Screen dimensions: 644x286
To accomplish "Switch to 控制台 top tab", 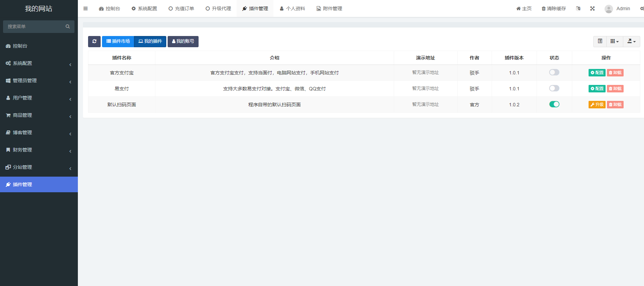I will 109,8.
